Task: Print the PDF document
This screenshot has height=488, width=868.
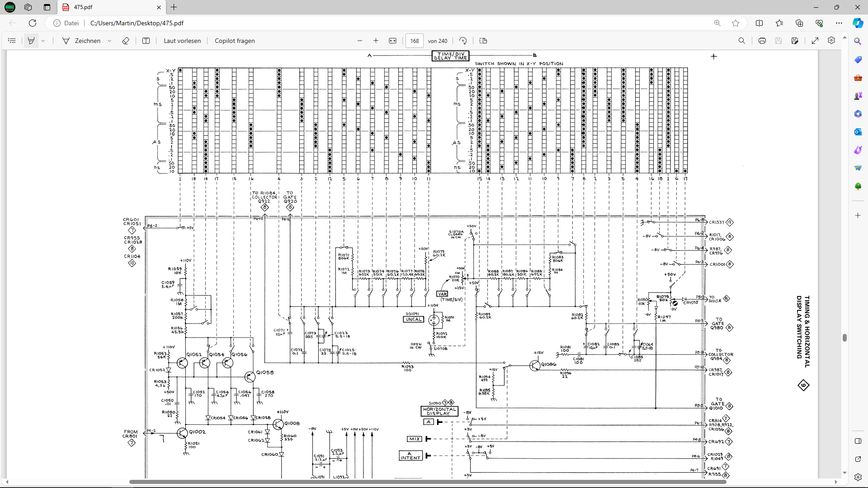Action: coord(762,41)
